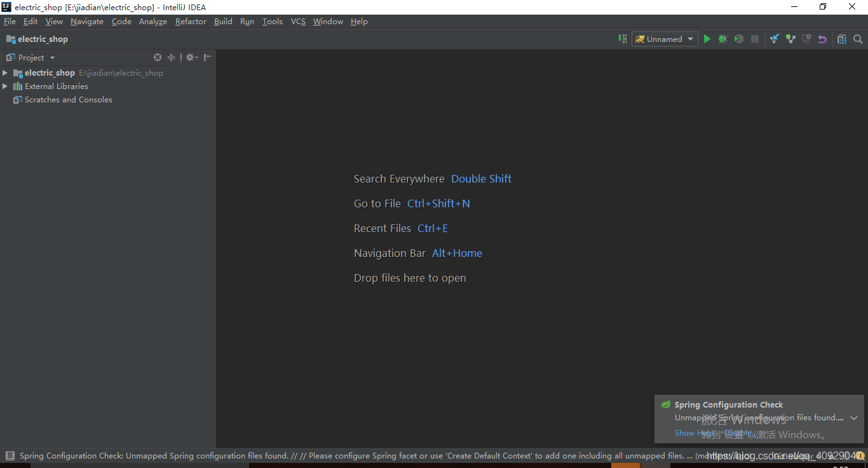Toggle tool window bars icon in status bar
The image size is (868, 468).
point(10,455)
